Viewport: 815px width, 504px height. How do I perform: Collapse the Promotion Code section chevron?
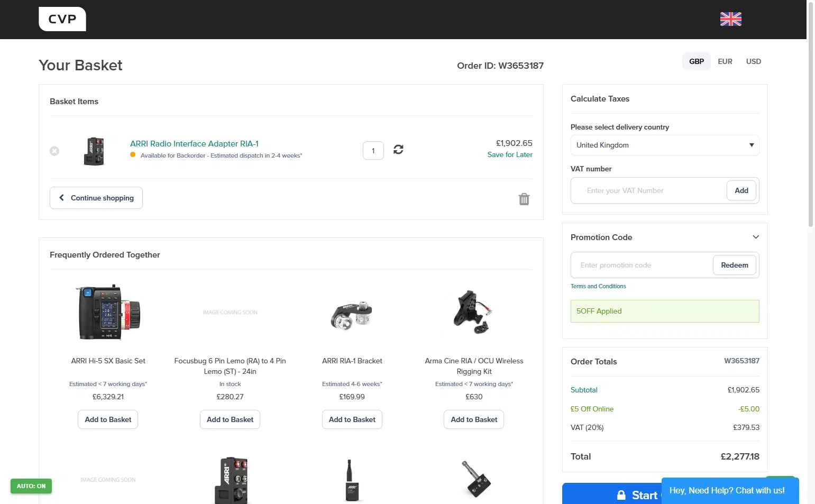[x=756, y=237]
